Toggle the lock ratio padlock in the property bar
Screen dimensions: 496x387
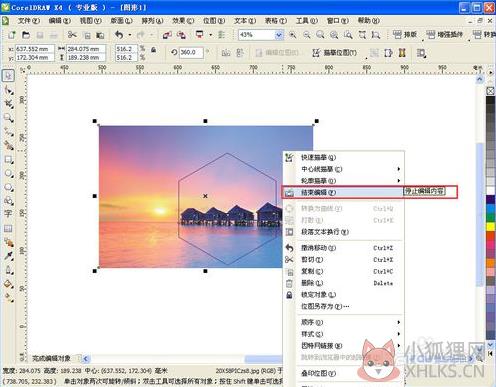[x=154, y=50]
